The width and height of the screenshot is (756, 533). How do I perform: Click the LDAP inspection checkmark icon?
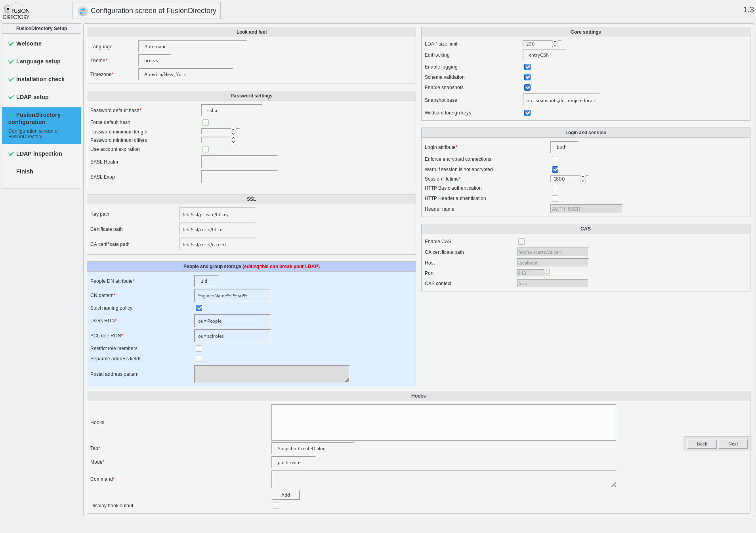tap(11, 154)
